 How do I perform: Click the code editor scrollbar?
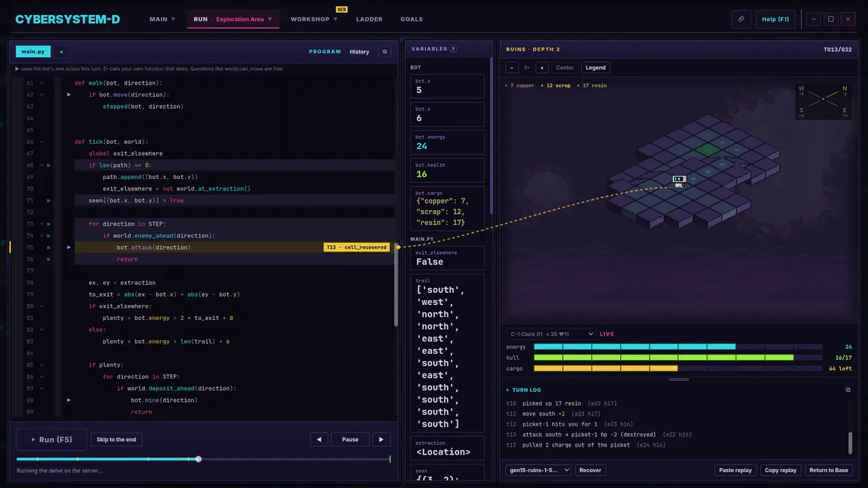396,285
